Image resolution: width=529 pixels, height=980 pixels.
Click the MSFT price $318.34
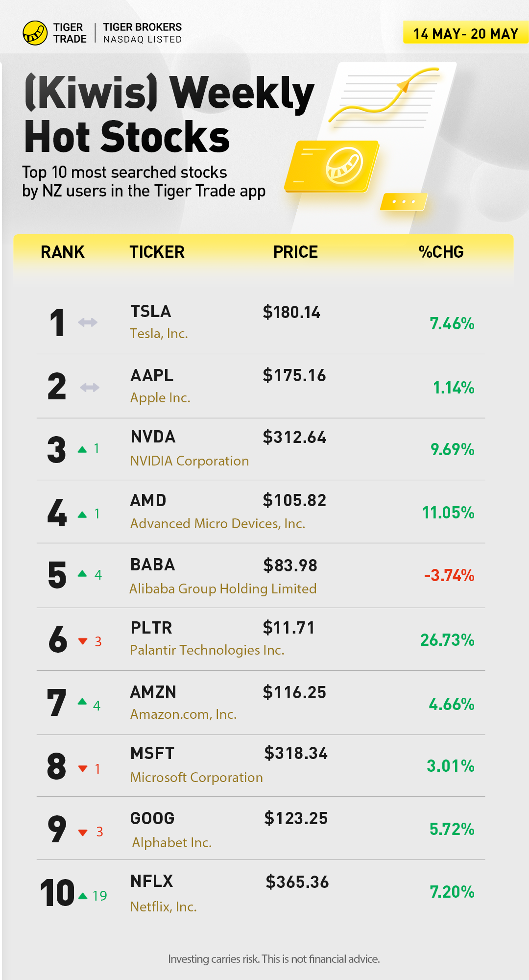(x=296, y=753)
